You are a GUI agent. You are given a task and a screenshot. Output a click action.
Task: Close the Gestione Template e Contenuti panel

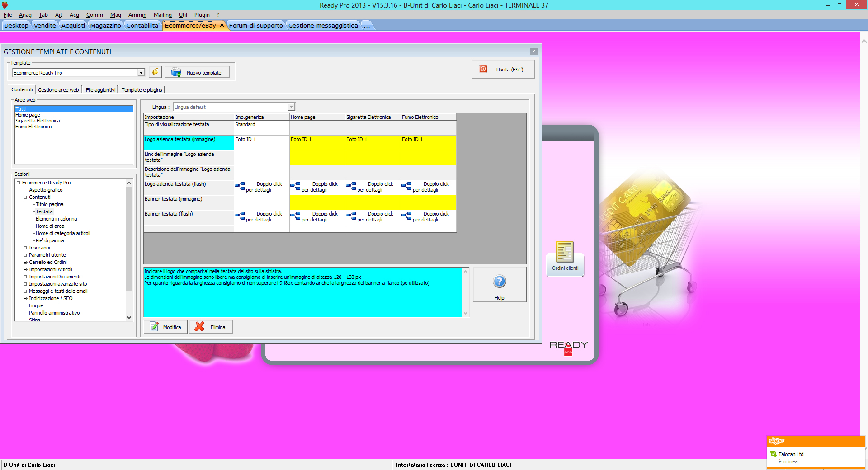533,52
